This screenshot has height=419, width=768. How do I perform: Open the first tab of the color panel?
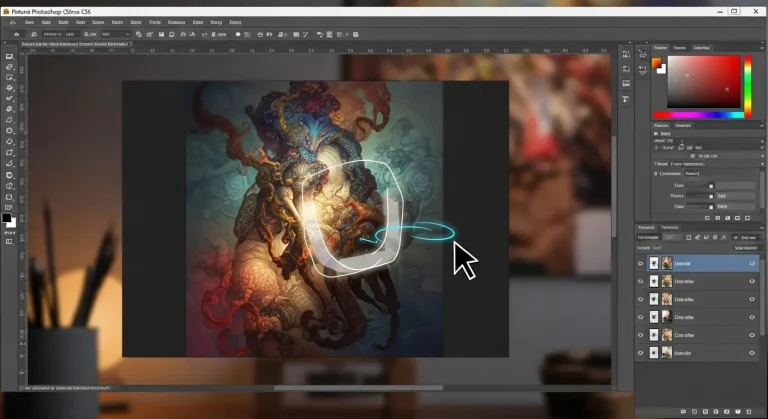661,48
